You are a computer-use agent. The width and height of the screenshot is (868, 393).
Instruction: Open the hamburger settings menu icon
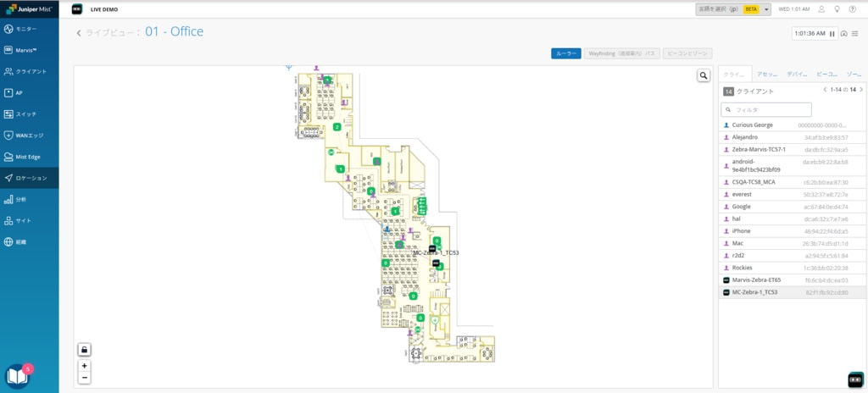(x=855, y=34)
